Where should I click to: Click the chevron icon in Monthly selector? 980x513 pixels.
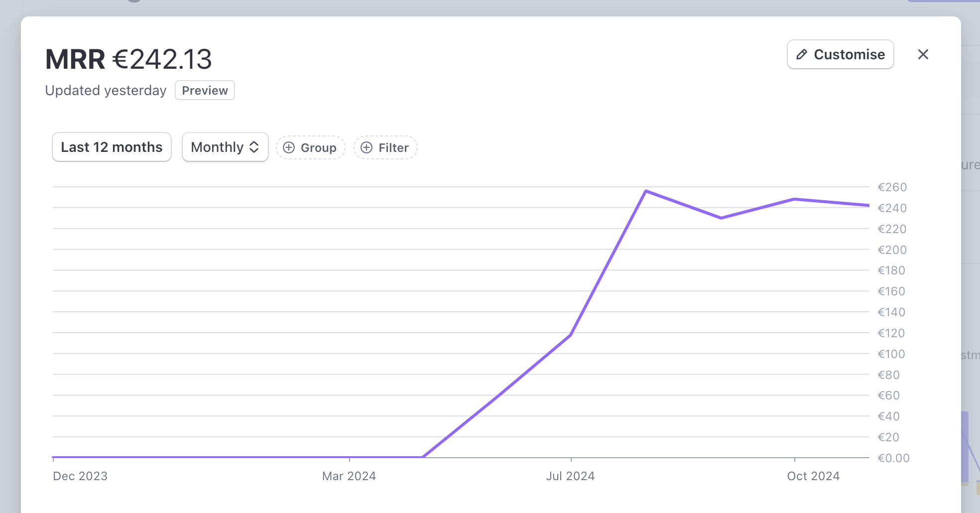pyautogui.click(x=255, y=147)
